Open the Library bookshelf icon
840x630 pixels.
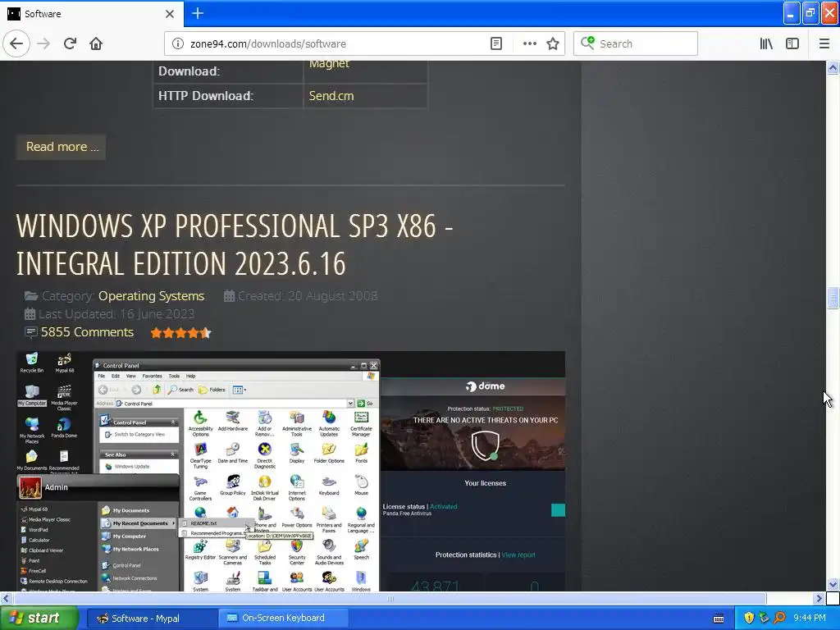[766, 43]
